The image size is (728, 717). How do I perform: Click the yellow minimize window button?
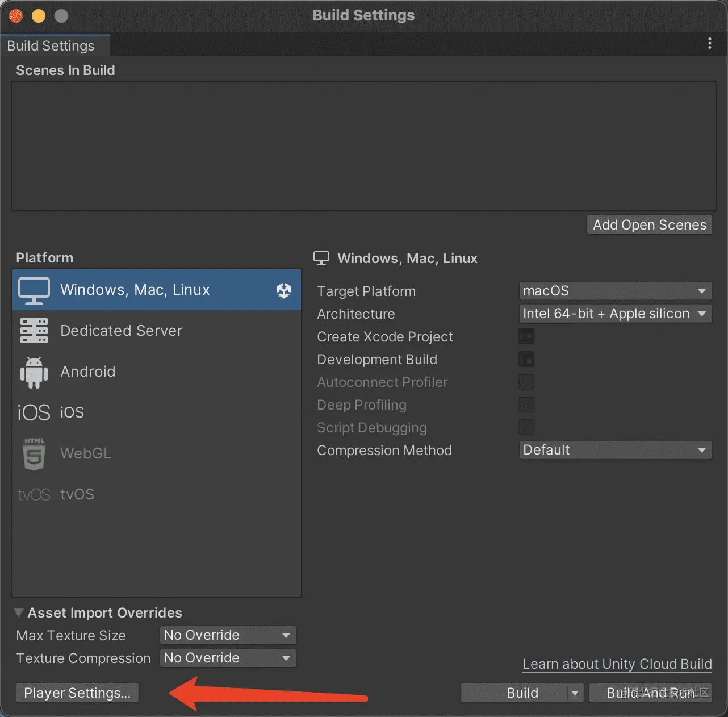pos(39,16)
